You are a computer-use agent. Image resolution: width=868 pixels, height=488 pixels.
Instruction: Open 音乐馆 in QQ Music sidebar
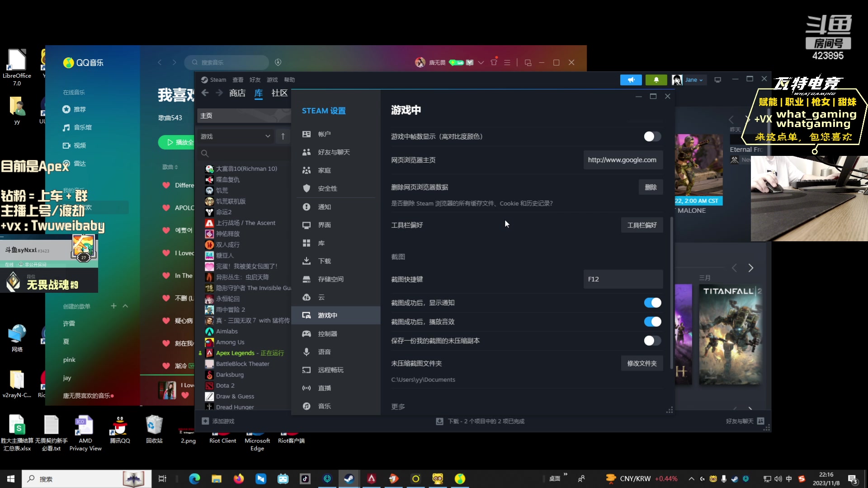77,127
